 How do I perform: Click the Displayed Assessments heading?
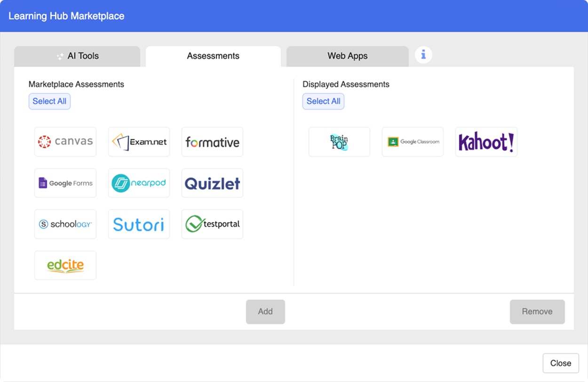pyautogui.click(x=346, y=84)
